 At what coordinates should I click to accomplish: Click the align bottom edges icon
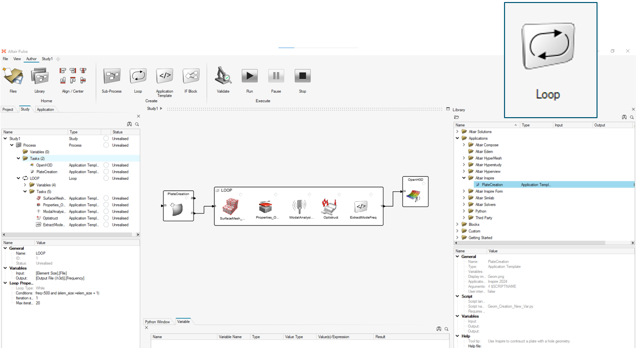pos(63,80)
